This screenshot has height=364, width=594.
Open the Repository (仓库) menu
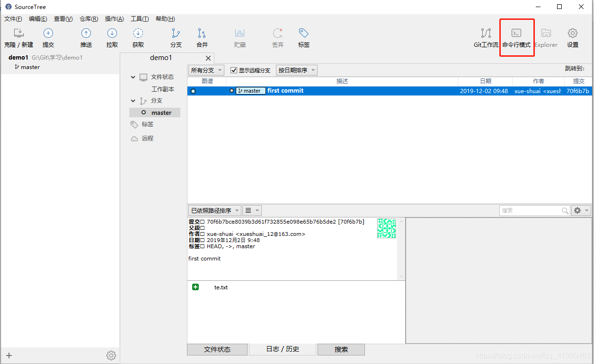click(89, 19)
